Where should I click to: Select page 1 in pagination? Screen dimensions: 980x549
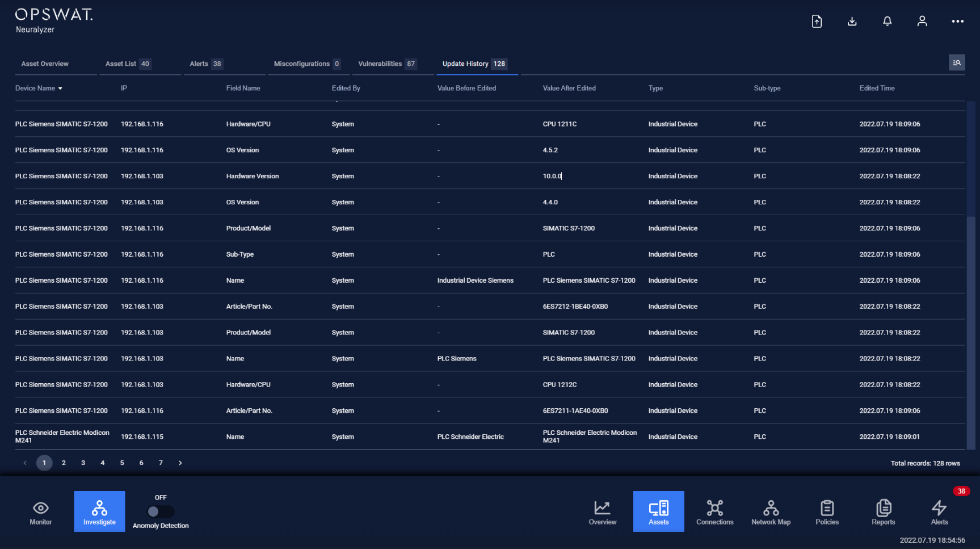[44, 463]
